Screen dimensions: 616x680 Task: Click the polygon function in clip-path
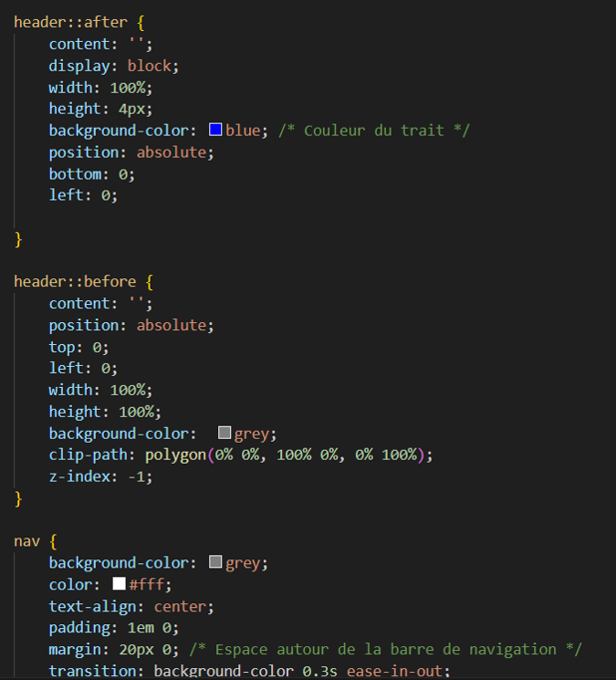click(175, 455)
